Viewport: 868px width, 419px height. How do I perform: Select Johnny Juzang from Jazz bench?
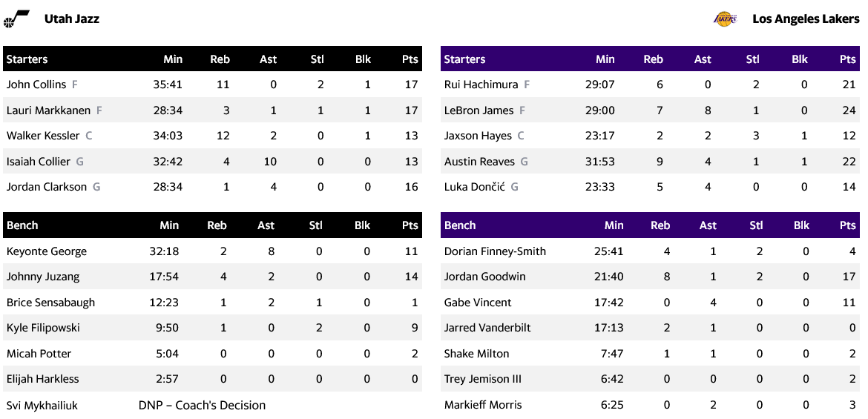43,277
